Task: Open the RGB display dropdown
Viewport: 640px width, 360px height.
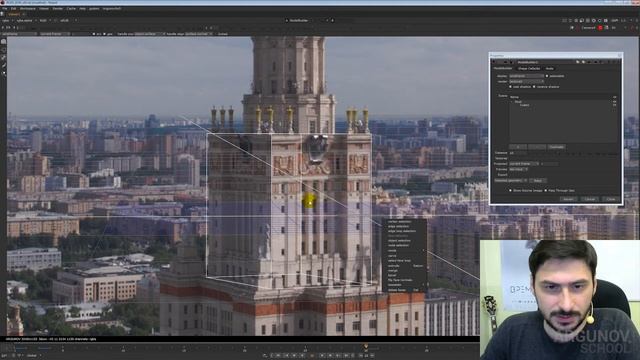Action: tap(44, 20)
